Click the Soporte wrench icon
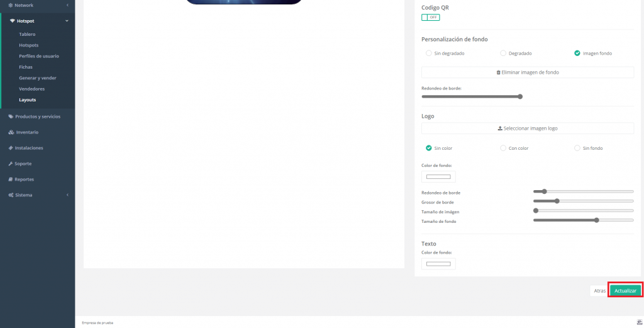 point(11,164)
